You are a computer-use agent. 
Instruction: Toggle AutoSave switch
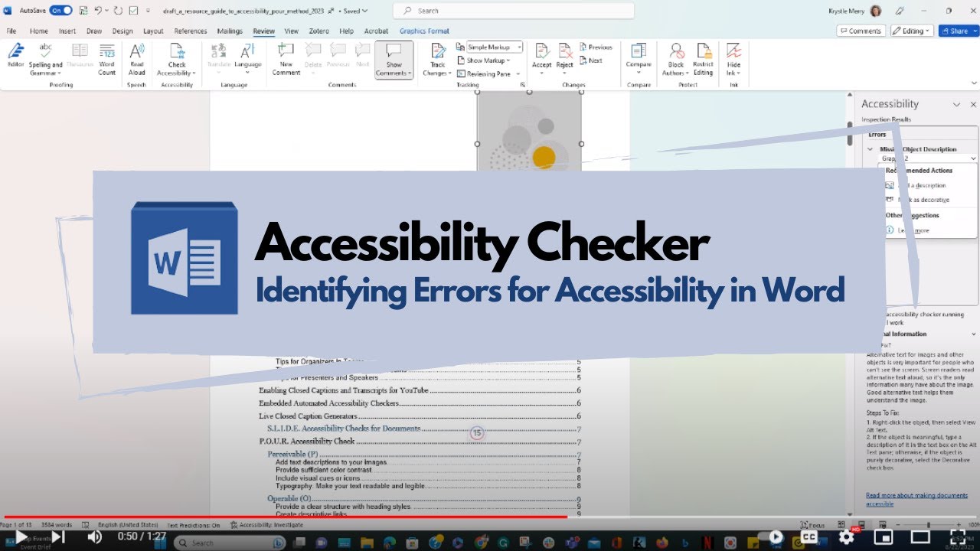pos(60,11)
